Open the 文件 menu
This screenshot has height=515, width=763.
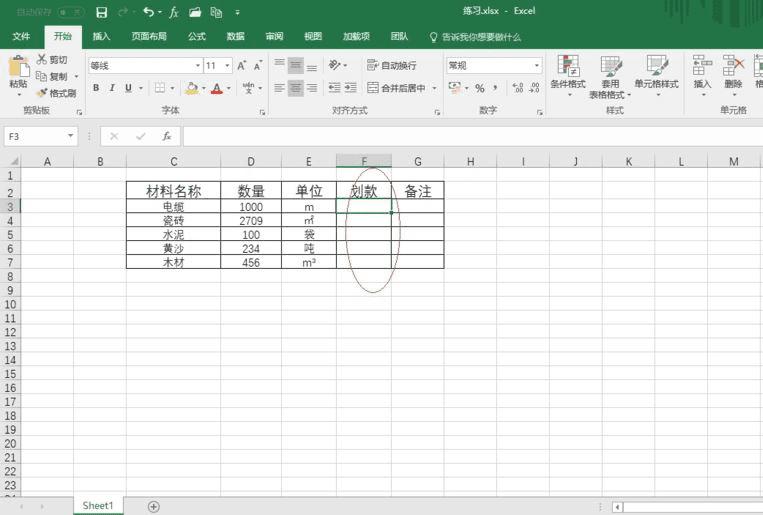coord(21,37)
